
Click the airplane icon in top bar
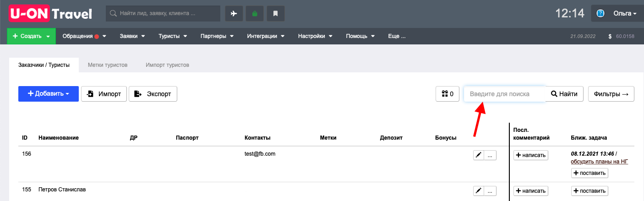click(x=234, y=13)
